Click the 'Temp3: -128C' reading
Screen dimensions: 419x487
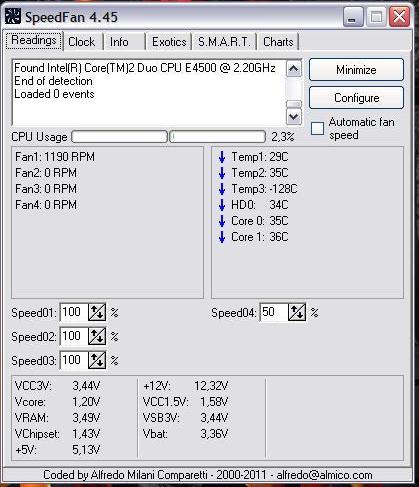(x=264, y=189)
